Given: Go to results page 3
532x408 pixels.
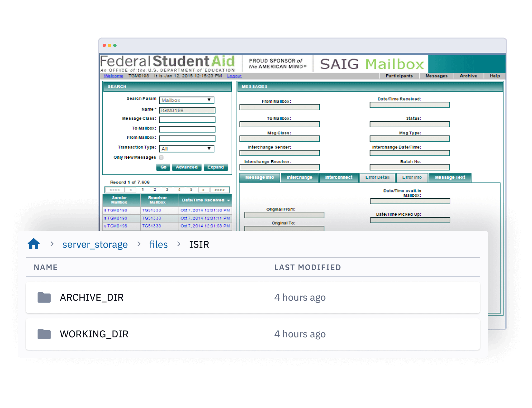Looking at the screenshot, I should click(167, 189).
